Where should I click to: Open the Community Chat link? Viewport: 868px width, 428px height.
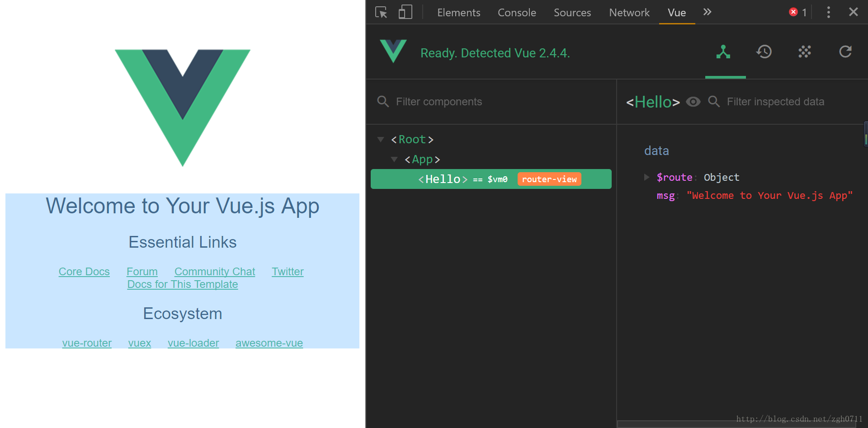215,272
